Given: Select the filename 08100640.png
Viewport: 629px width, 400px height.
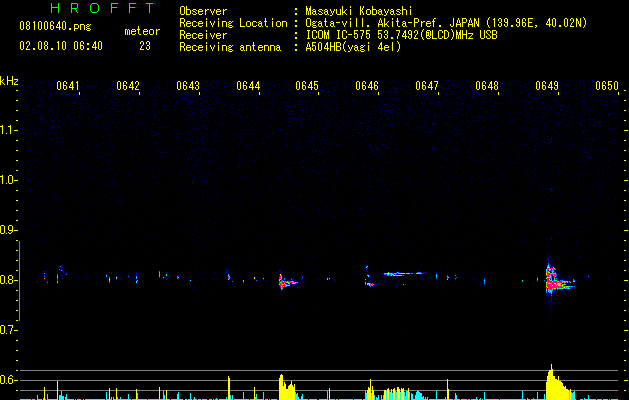Looking at the screenshot, I should pos(55,27).
